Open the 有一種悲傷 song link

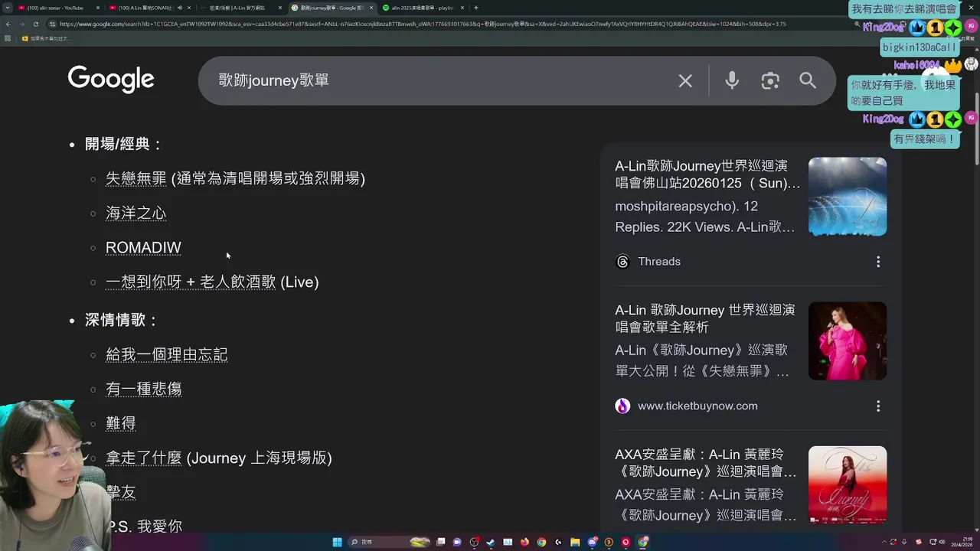[x=143, y=389]
